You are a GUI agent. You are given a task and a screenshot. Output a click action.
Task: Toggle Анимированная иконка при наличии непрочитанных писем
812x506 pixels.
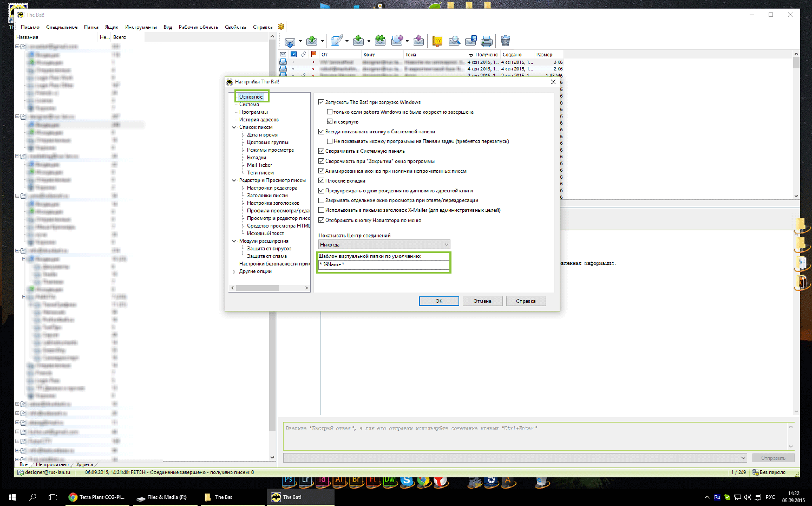[x=321, y=171]
